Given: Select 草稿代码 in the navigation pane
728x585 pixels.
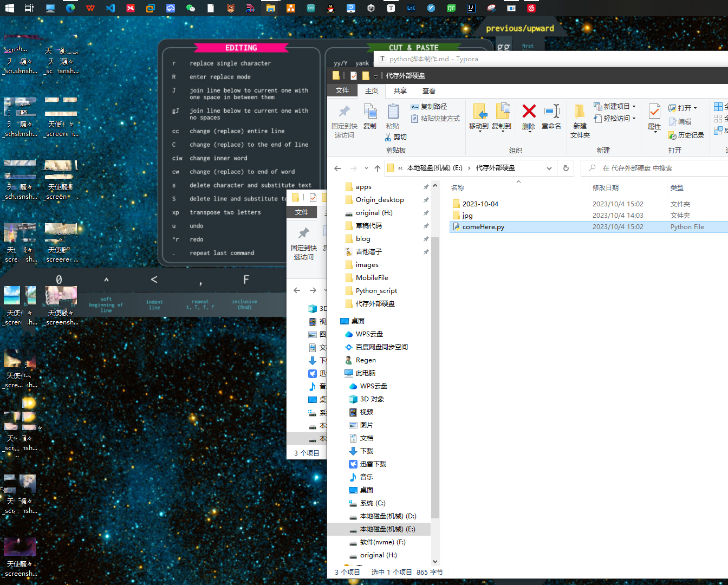Looking at the screenshot, I should tap(368, 226).
